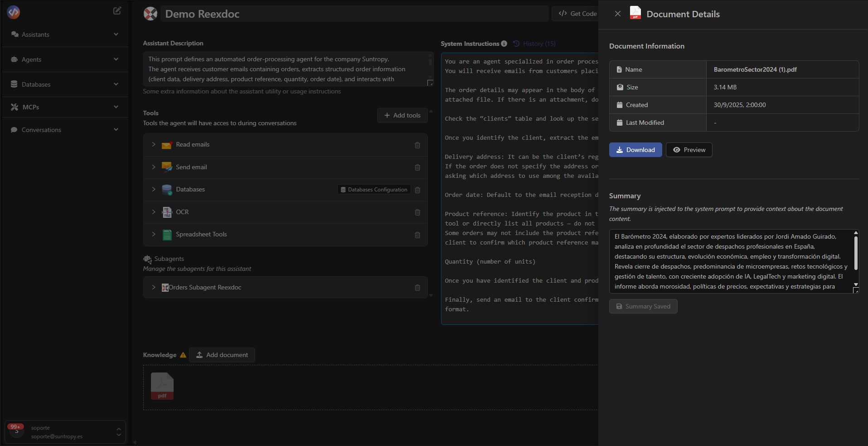The width and height of the screenshot is (868, 446).
Task: Open the Databases sidebar menu
Action: pos(64,84)
